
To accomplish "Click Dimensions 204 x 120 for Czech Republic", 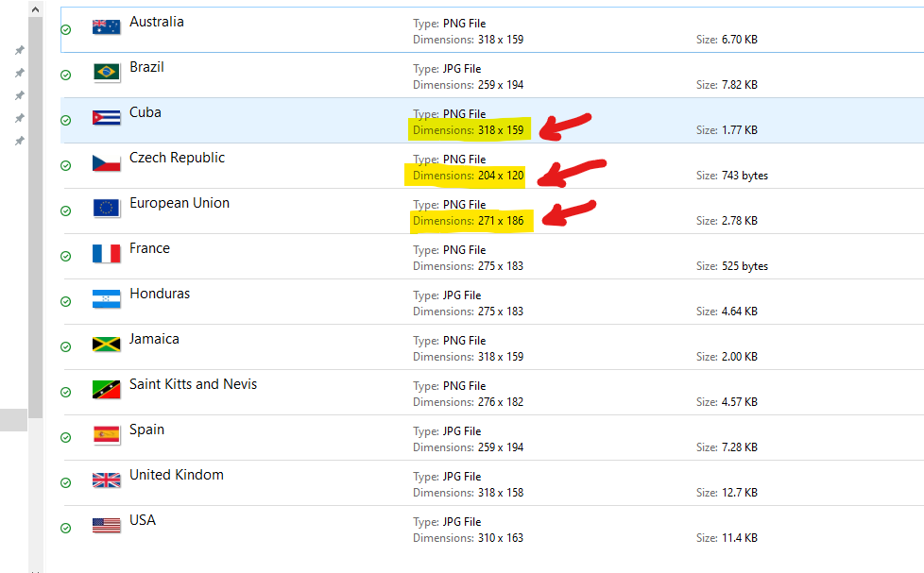I will click(468, 176).
